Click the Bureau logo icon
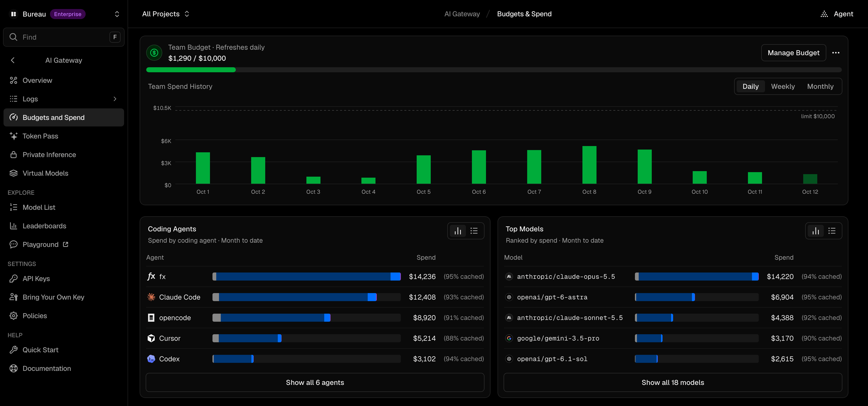Screen dimensions: 868x406 (14, 14)
